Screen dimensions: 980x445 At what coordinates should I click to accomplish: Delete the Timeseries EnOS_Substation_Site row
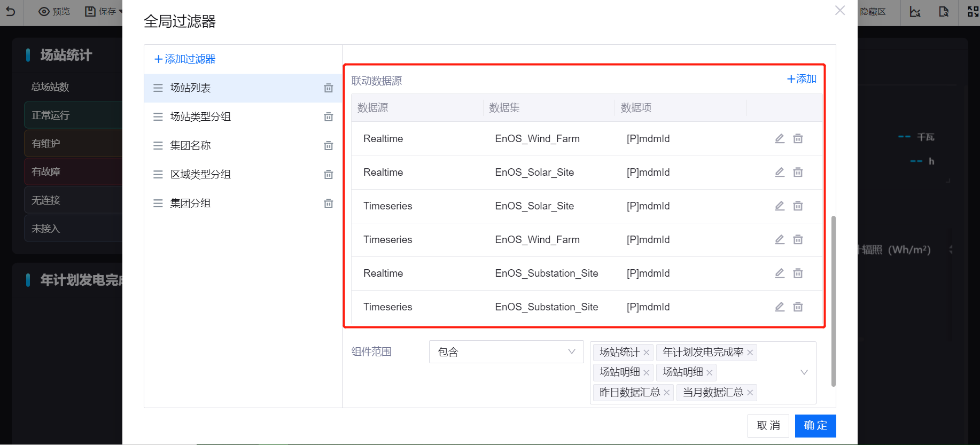tap(798, 307)
